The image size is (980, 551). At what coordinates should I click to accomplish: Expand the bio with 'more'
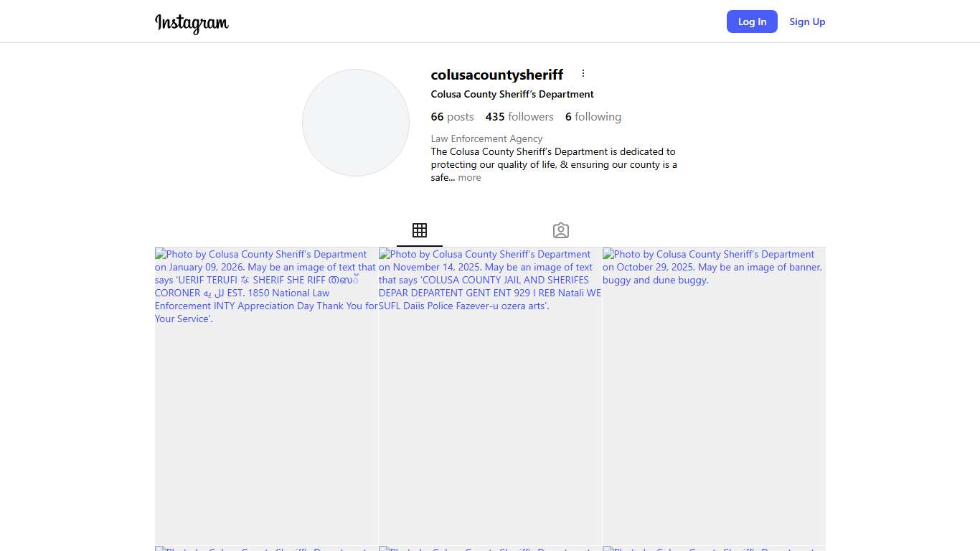[470, 178]
